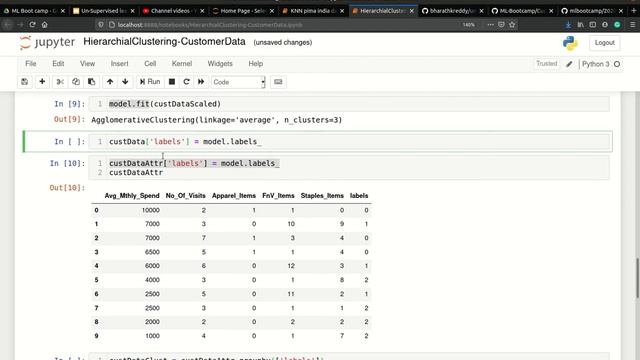This screenshot has height=360, width=640.
Task: Open the cell type Code dropdown
Action: [238, 82]
